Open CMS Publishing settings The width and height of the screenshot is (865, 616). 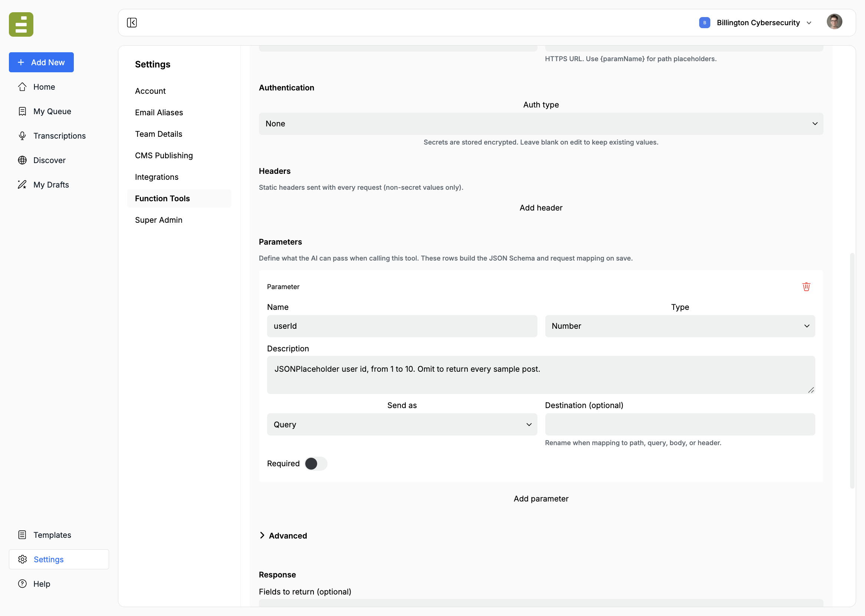(164, 156)
